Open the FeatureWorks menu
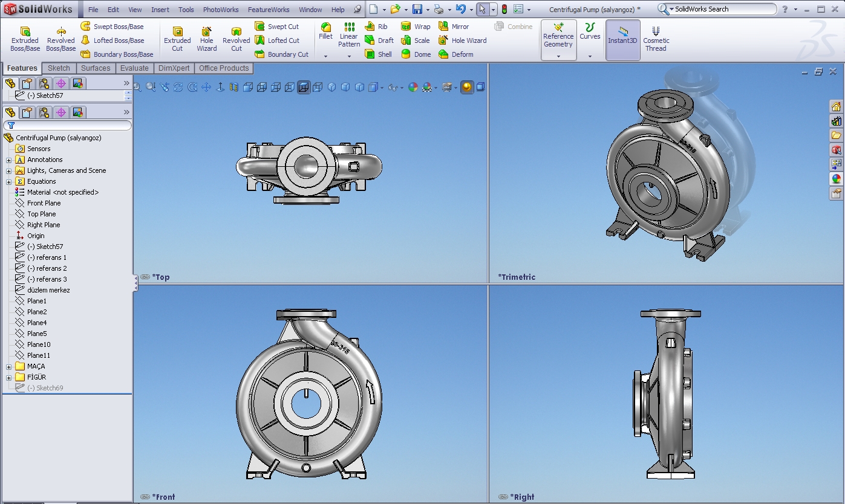Screen dimensions: 845x504 (269, 10)
